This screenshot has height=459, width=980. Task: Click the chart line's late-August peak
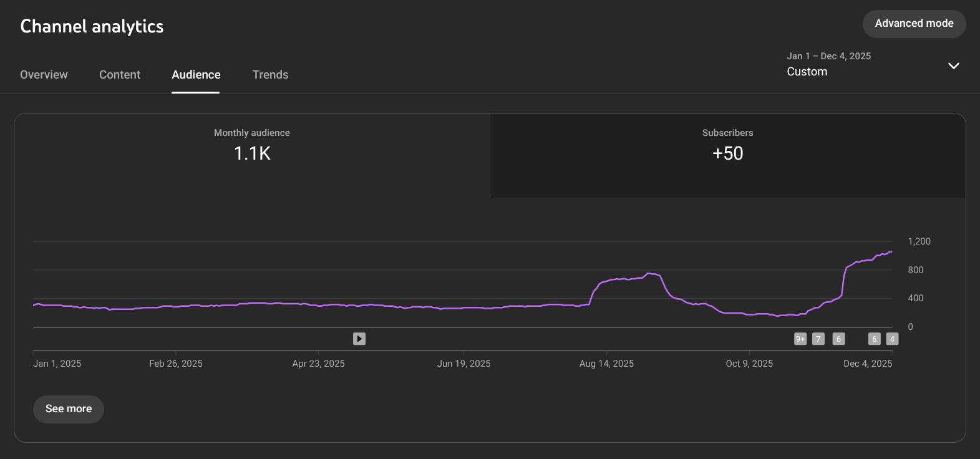650,273
